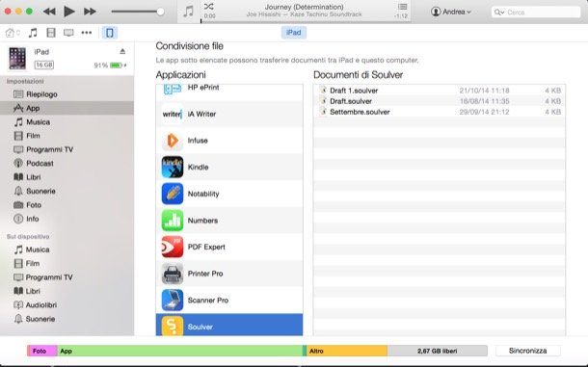Select HP ePrint in the applications list

[229, 92]
